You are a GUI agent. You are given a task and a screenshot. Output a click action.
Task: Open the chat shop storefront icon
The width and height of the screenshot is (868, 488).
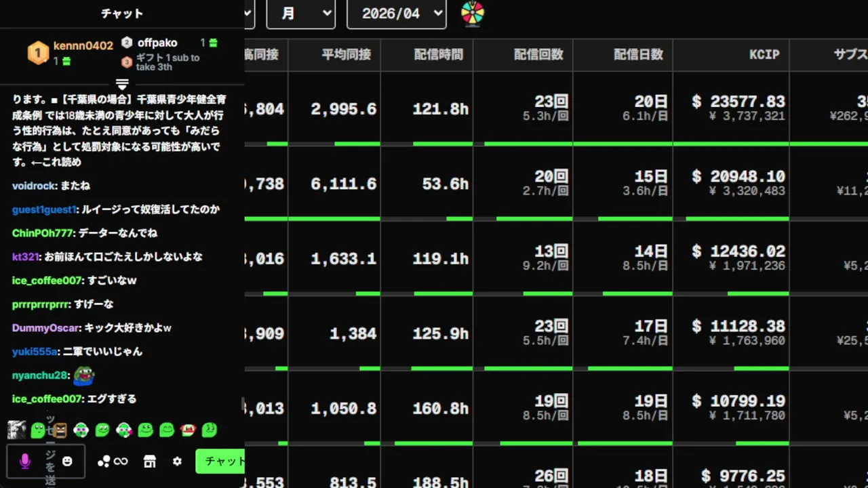tap(150, 462)
